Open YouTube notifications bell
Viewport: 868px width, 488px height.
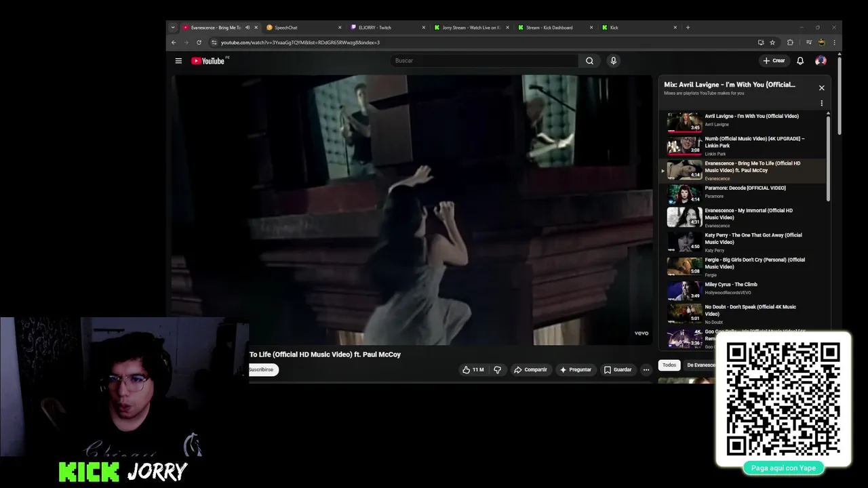(800, 61)
